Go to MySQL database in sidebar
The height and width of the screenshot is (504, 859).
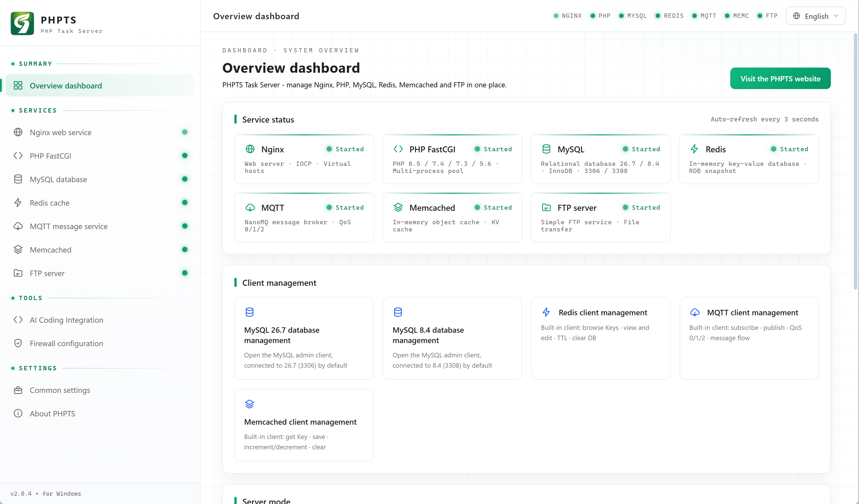point(100,179)
